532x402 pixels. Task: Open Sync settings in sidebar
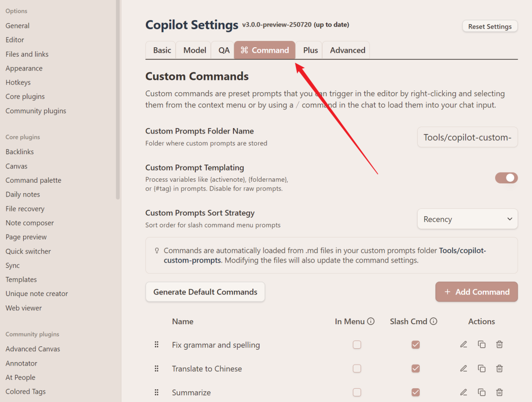12,266
